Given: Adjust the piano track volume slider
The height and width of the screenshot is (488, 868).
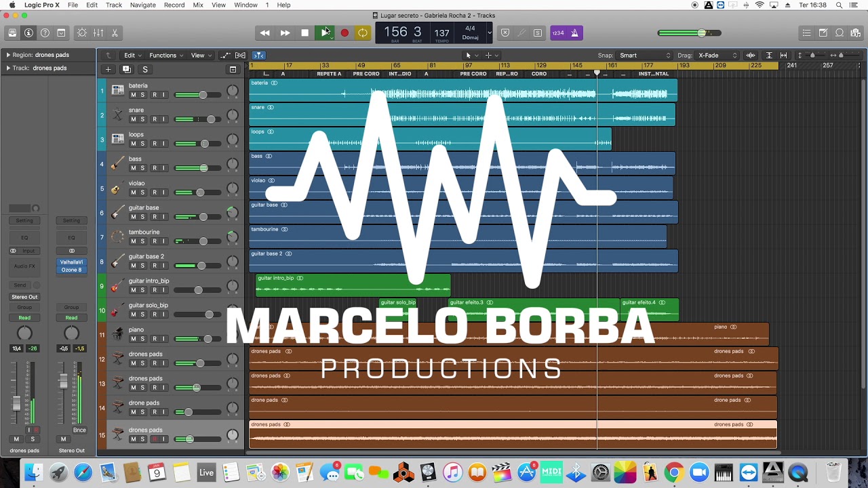Looking at the screenshot, I should (197, 339).
